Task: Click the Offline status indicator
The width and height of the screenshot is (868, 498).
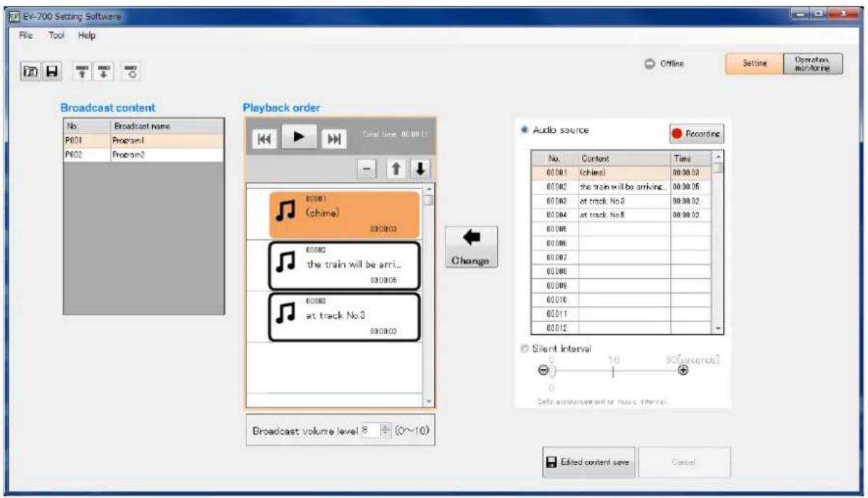Action: pyautogui.click(x=664, y=64)
